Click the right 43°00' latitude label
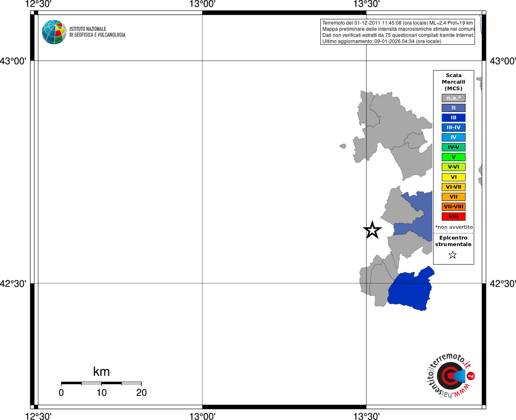 tap(503, 61)
